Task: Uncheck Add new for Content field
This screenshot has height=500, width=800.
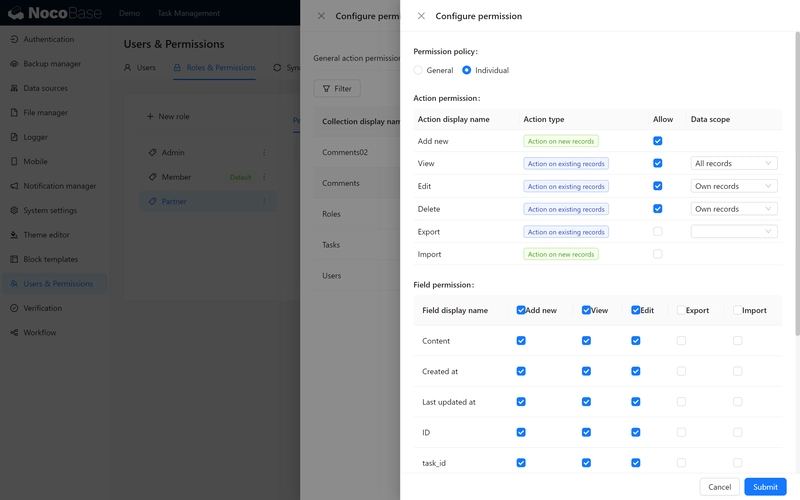Action: (521, 340)
